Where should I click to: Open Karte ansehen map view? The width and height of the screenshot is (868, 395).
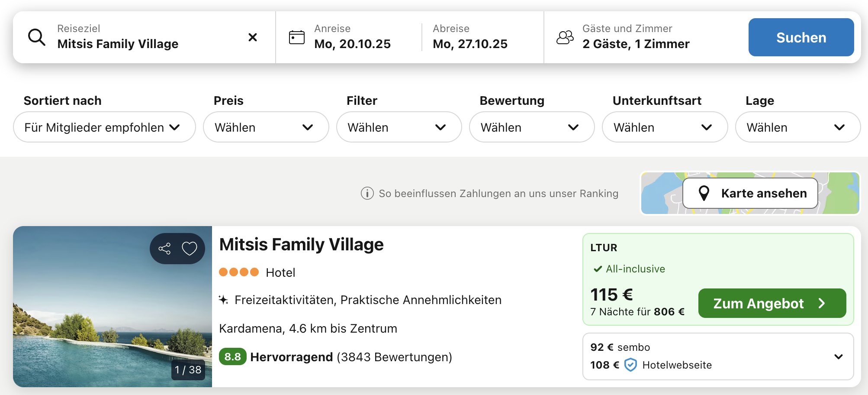click(x=750, y=193)
